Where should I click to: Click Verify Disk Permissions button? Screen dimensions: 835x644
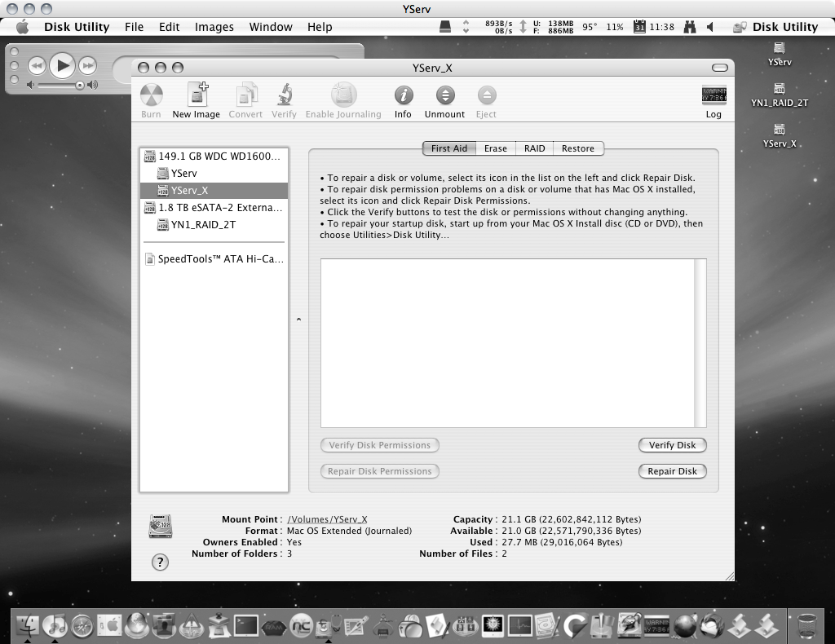pyautogui.click(x=380, y=445)
